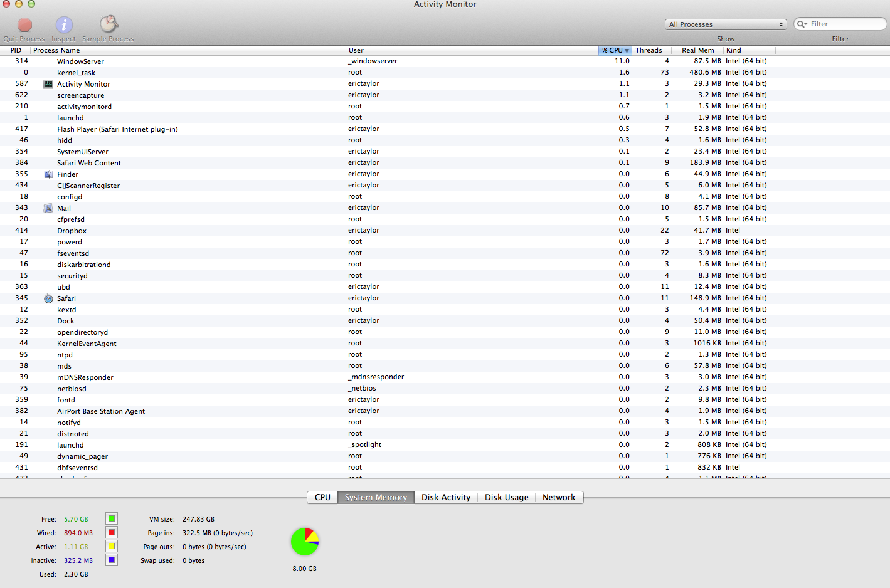Screen dimensions: 890x588
Task: Open the Disk Activity tab
Action: 446,497
